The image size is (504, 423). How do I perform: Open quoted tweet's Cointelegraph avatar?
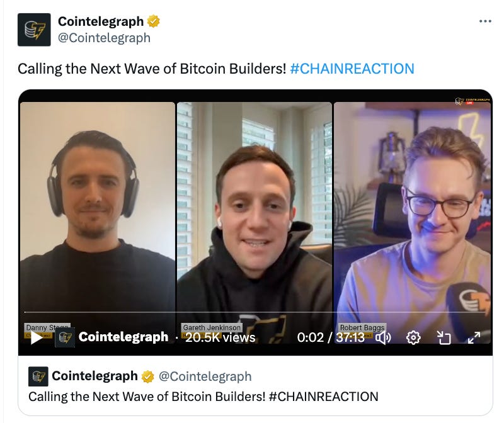click(x=38, y=376)
